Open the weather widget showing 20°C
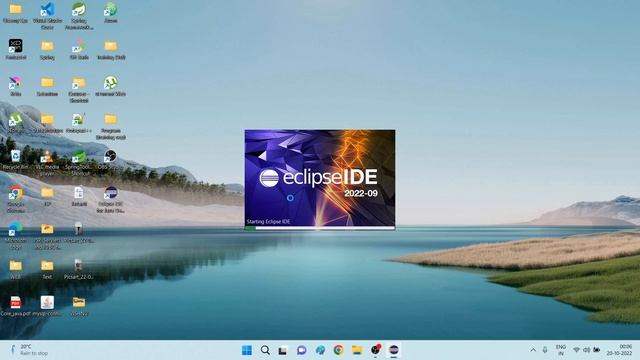The image size is (640, 360). [28, 350]
